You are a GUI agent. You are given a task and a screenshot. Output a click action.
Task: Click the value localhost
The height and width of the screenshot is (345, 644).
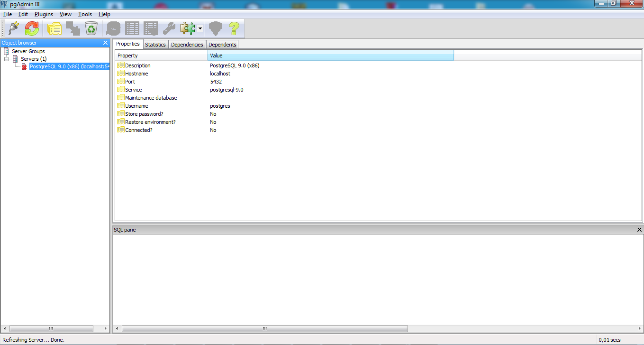click(x=220, y=74)
